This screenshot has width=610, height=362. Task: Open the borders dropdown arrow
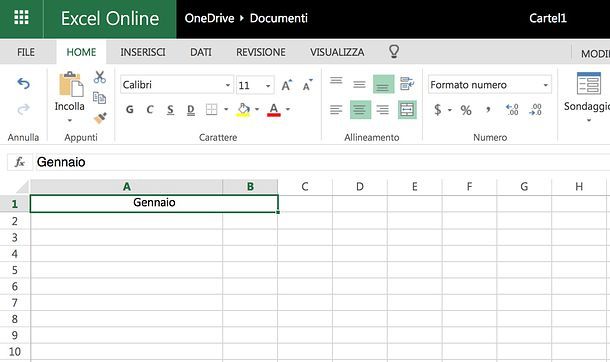point(226,109)
